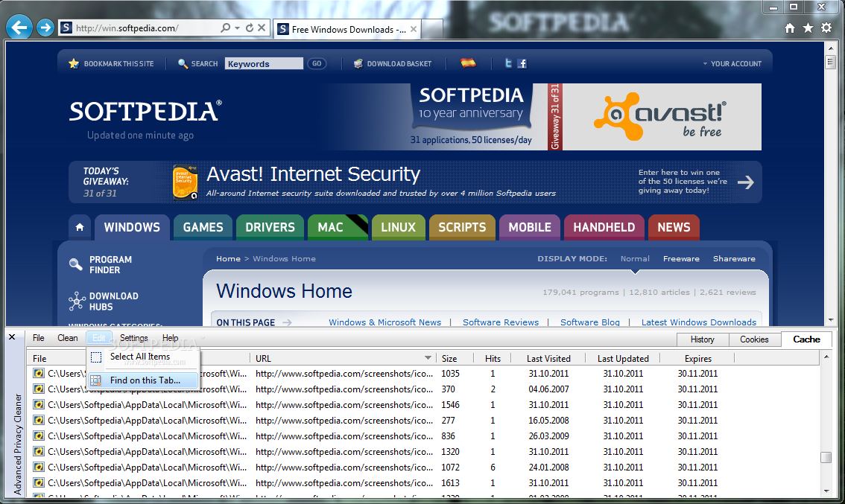Click the Avast Internet Security box icon
The image size is (845, 504).
pyautogui.click(x=185, y=182)
